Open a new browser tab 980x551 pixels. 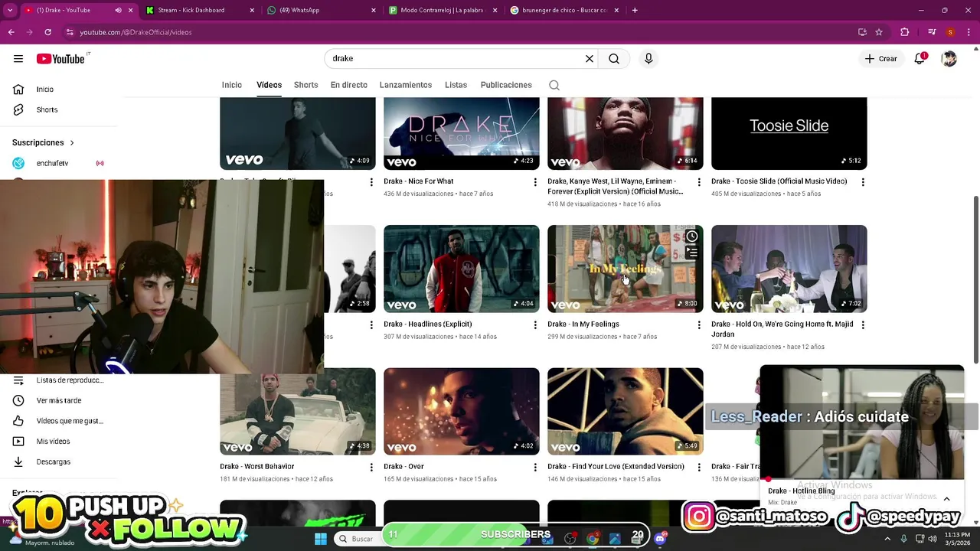[635, 10]
